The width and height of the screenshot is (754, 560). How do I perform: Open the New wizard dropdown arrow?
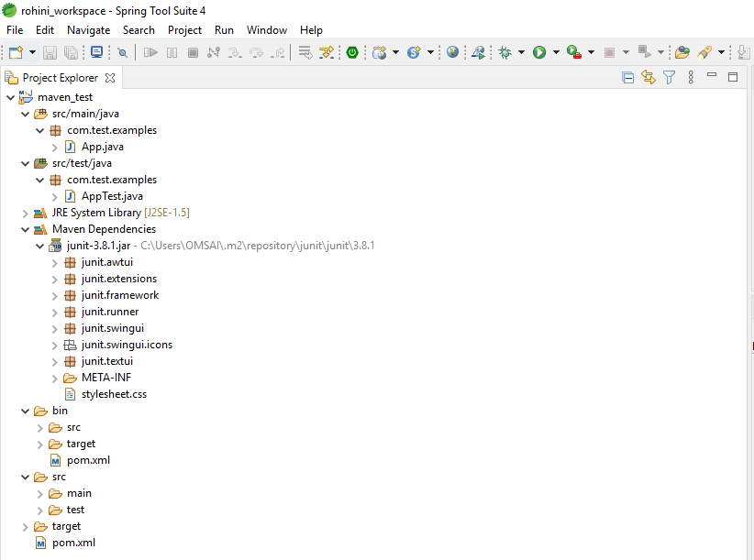pos(32,52)
